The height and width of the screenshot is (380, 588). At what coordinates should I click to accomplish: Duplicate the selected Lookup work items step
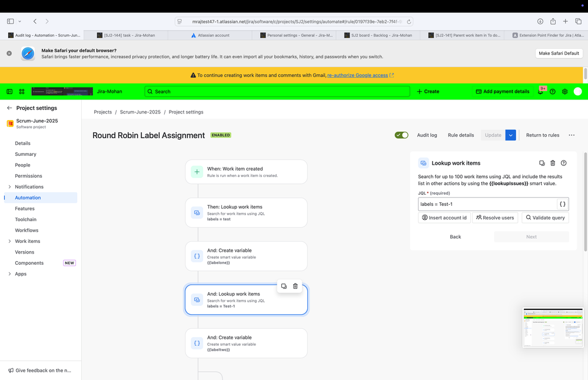284,286
